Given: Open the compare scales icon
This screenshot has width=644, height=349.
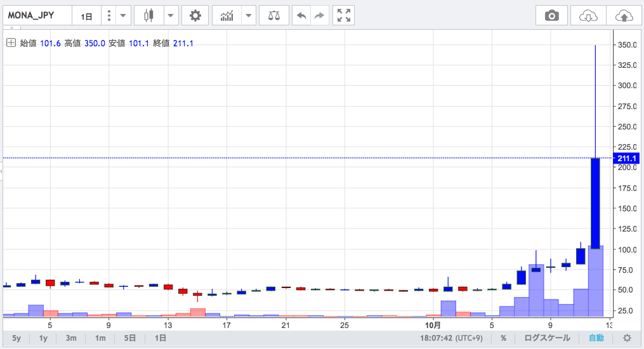Looking at the screenshot, I should point(274,16).
